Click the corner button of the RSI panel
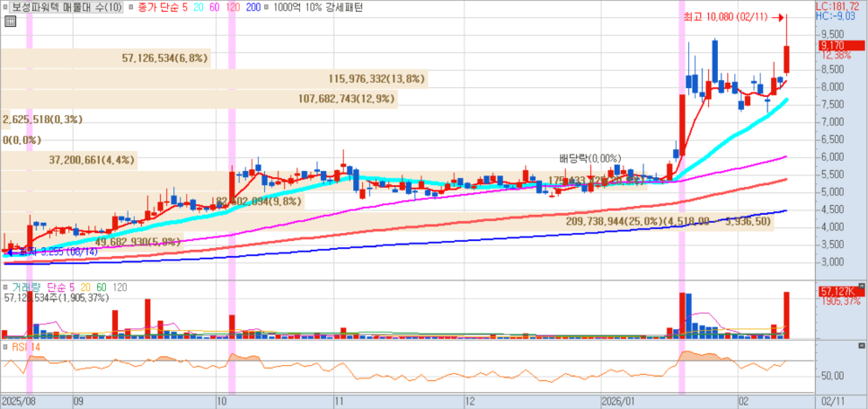 pyautogui.click(x=861, y=345)
